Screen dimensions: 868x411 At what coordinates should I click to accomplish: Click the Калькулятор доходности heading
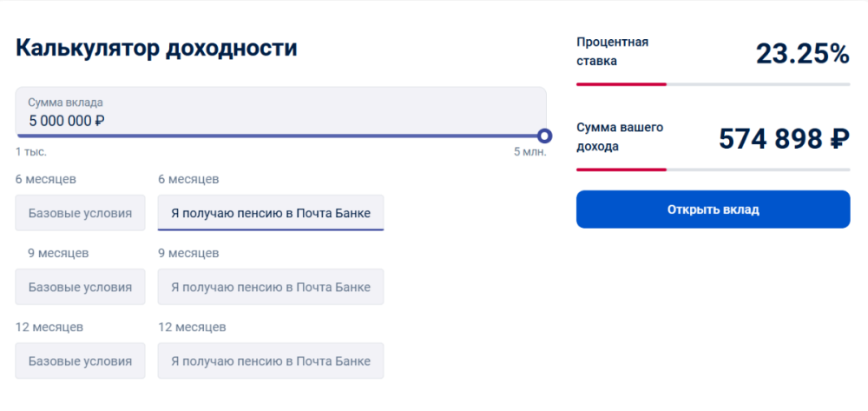point(156,48)
